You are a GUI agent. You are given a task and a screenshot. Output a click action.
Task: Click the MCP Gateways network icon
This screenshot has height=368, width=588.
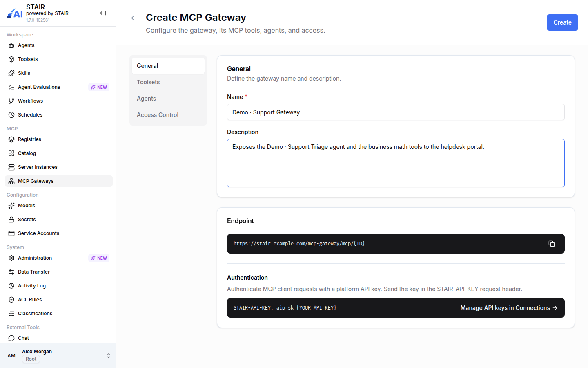click(11, 181)
